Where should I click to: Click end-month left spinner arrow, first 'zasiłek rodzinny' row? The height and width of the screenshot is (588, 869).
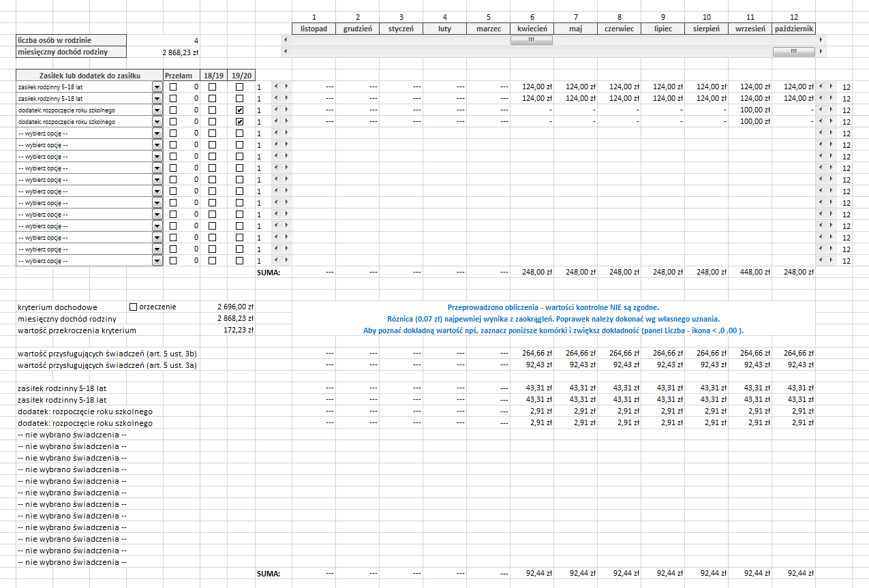coord(821,87)
